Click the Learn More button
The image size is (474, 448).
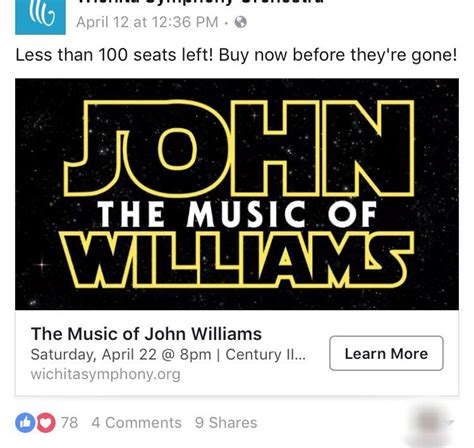coord(386,353)
